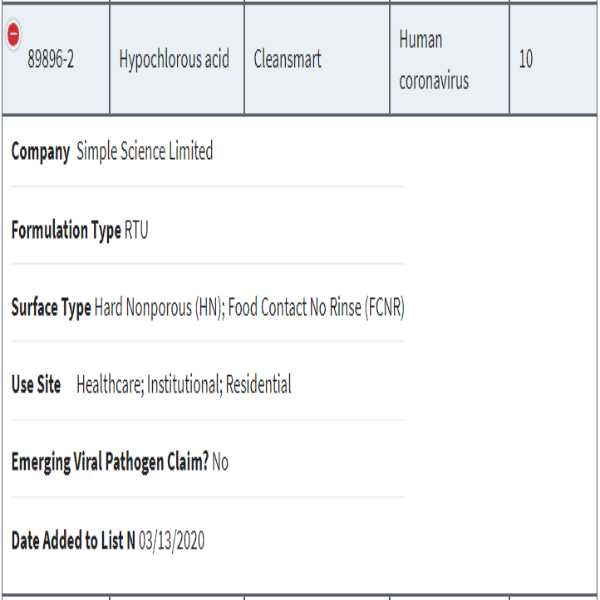This screenshot has height=600, width=600.
Task: Select Simple Science Limited text
Action: [x=144, y=152]
